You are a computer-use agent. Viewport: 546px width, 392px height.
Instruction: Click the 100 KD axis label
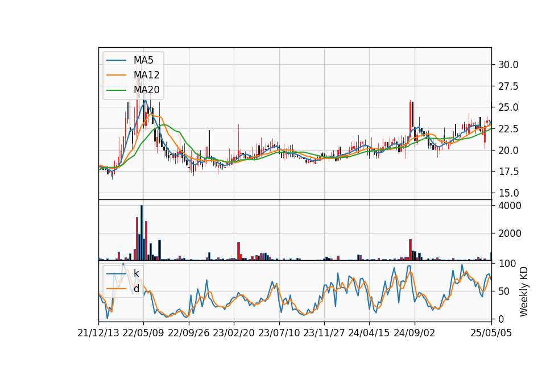pos(507,264)
